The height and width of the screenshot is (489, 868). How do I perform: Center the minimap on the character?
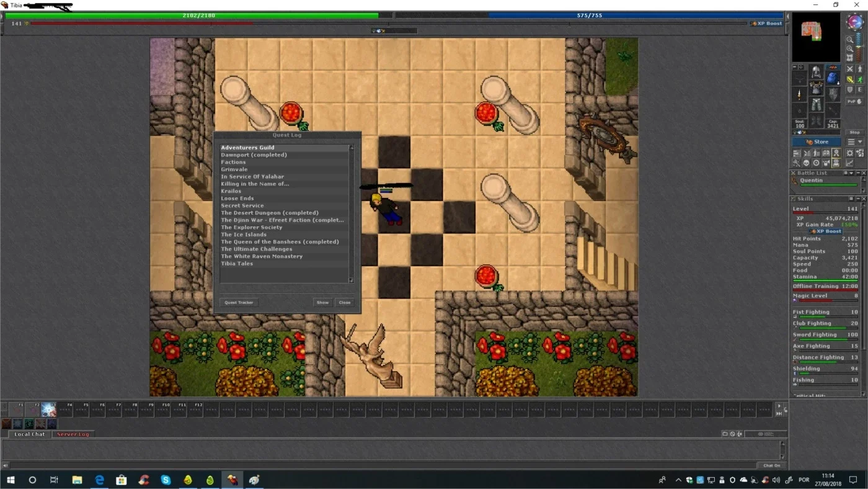tap(850, 58)
